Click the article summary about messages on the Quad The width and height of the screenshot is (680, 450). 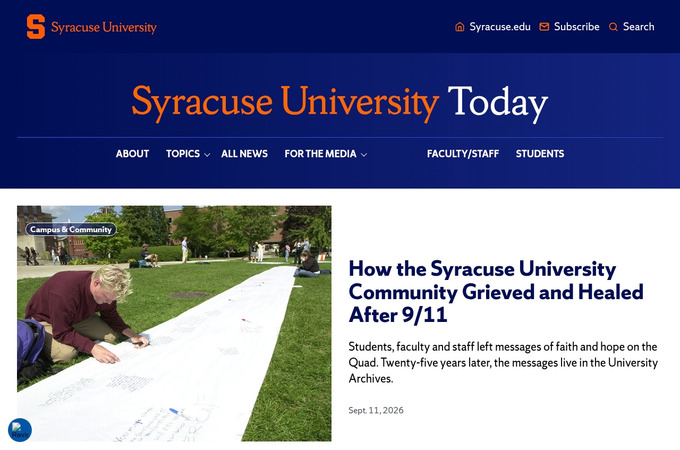(x=503, y=362)
